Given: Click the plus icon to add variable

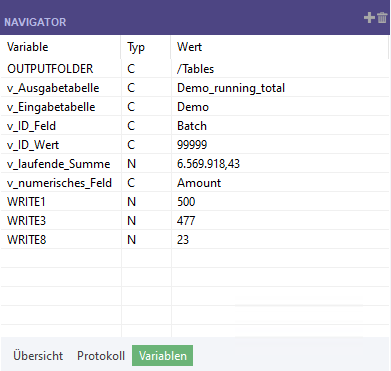Looking at the screenshot, I should pyautogui.click(x=369, y=18).
